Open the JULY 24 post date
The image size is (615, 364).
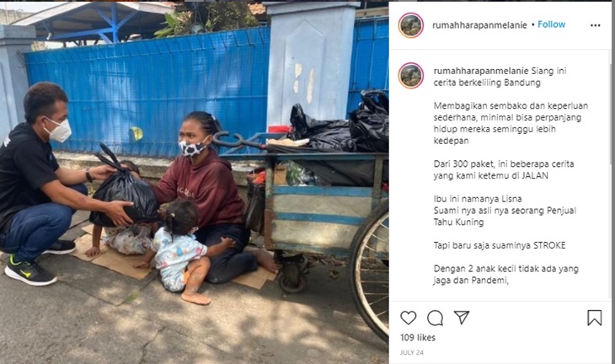(x=411, y=352)
